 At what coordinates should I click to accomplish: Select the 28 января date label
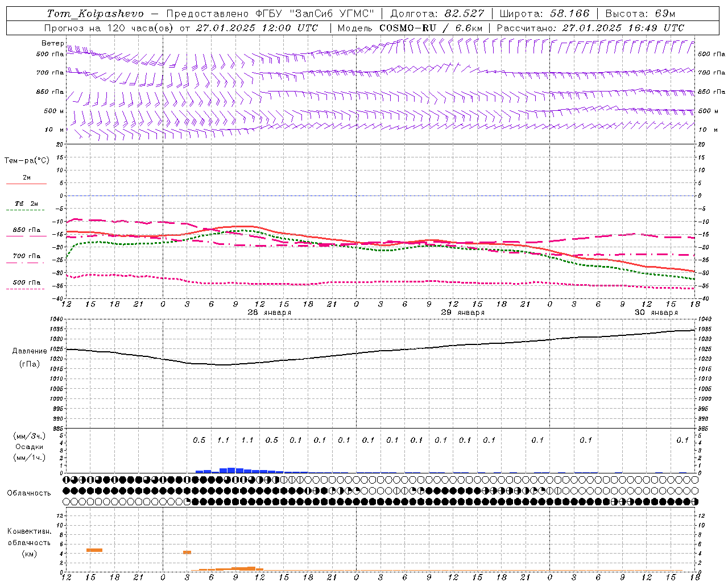270,313
